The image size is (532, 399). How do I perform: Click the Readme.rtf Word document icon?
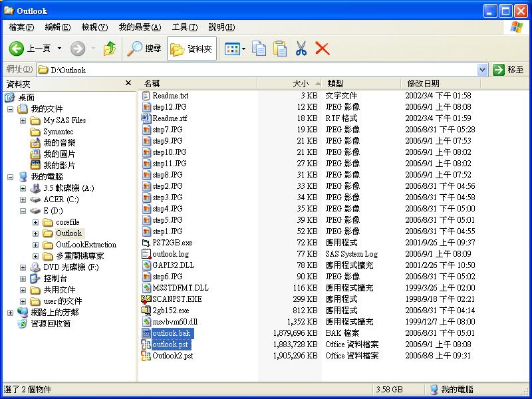pyautogui.click(x=146, y=118)
